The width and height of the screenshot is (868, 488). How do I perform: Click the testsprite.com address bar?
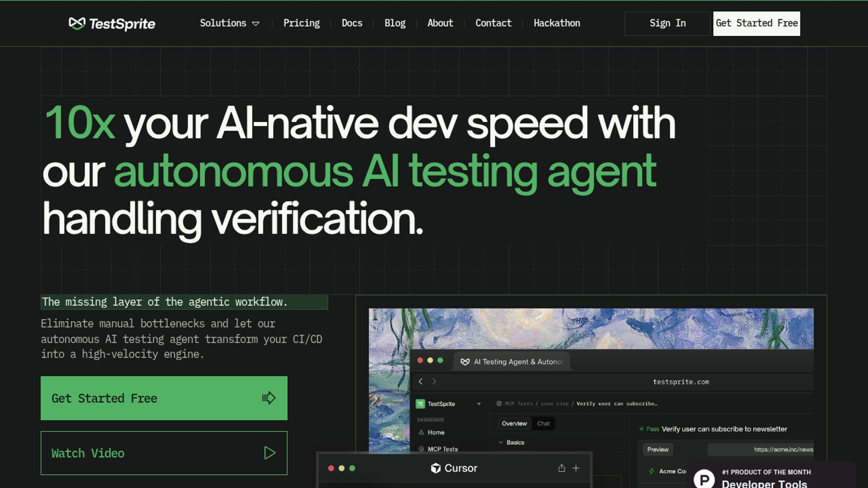pyautogui.click(x=680, y=382)
